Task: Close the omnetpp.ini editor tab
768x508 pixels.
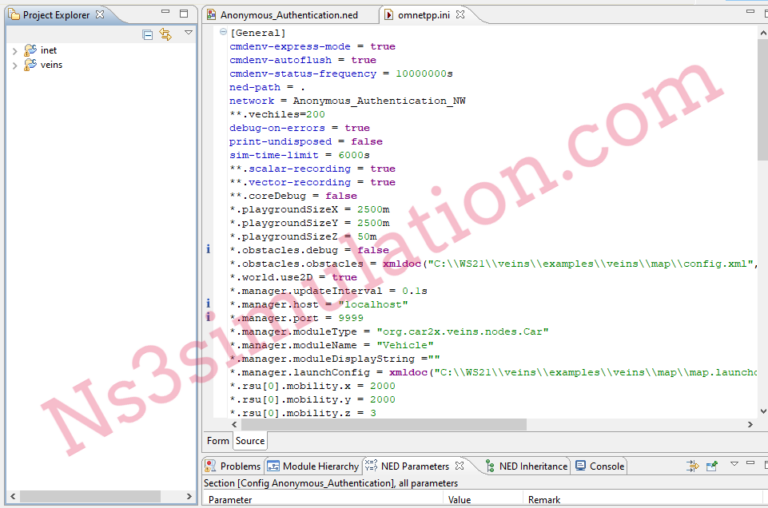Action: [x=457, y=15]
